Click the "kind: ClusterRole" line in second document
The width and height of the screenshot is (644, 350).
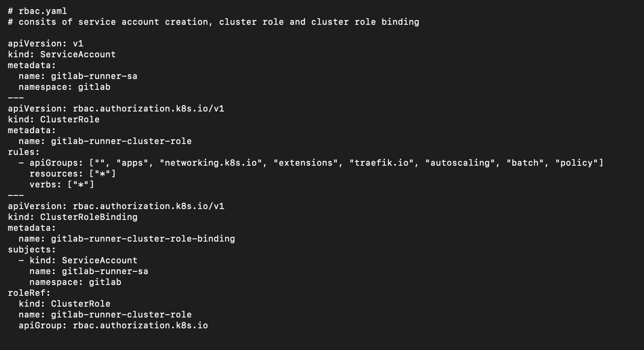click(x=53, y=120)
